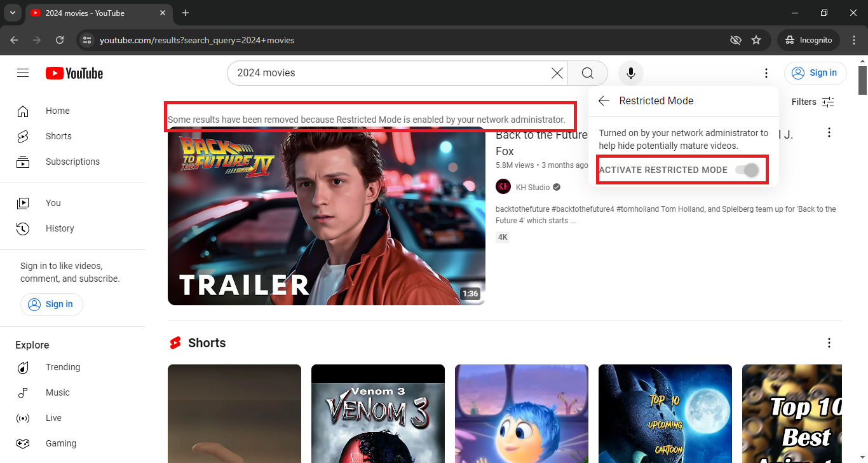Image resolution: width=868 pixels, height=463 pixels.
Task: View site information icon in address bar
Action: pos(88,40)
